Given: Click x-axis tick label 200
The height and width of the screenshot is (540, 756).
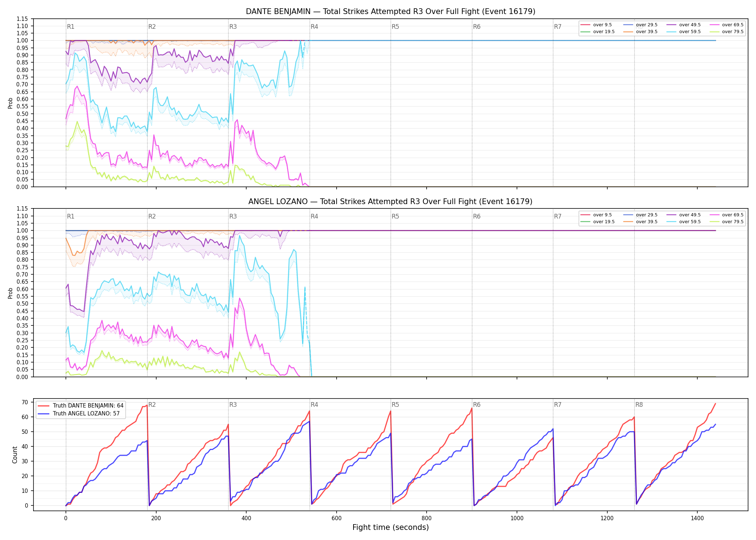Looking at the screenshot, I should point(156,518).
